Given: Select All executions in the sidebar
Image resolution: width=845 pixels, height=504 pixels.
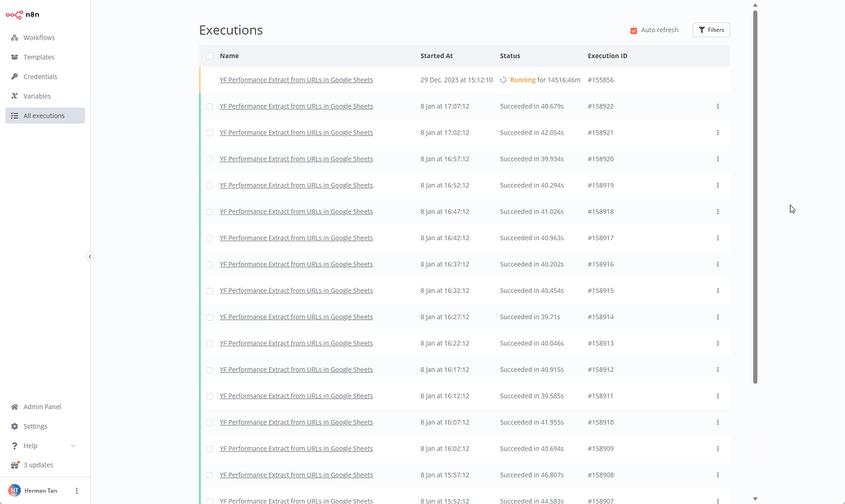Looking at the screenshot, I should [45, 115].
